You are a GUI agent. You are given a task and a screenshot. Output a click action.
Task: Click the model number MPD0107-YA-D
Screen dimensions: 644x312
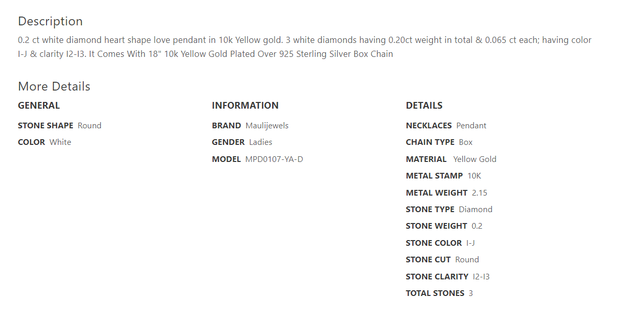click(274, 159)
